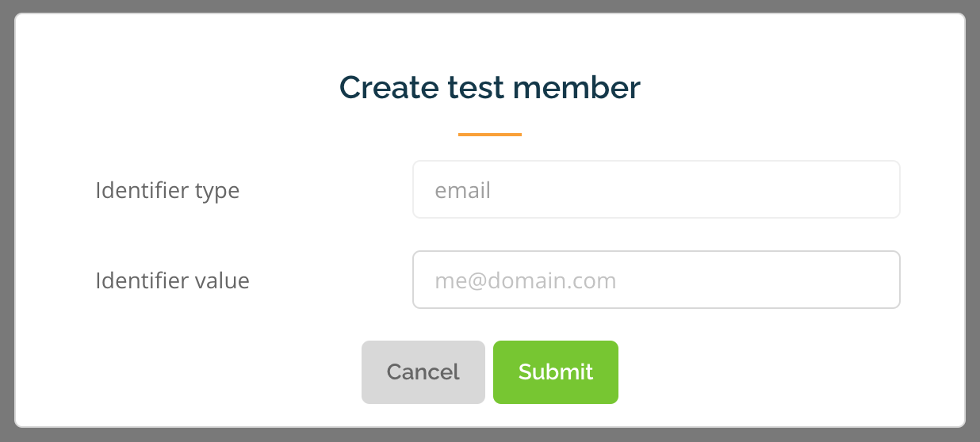Viewport: 980px width, 442px height.
Task: Select the gray button beside Submit
Action: click(423, 372)
